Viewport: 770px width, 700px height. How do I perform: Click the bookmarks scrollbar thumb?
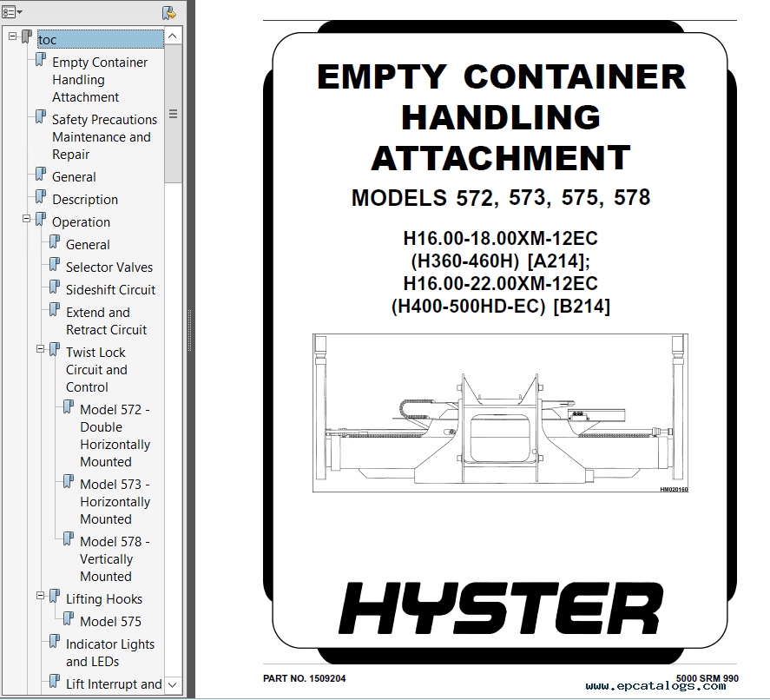pos(173,114)
